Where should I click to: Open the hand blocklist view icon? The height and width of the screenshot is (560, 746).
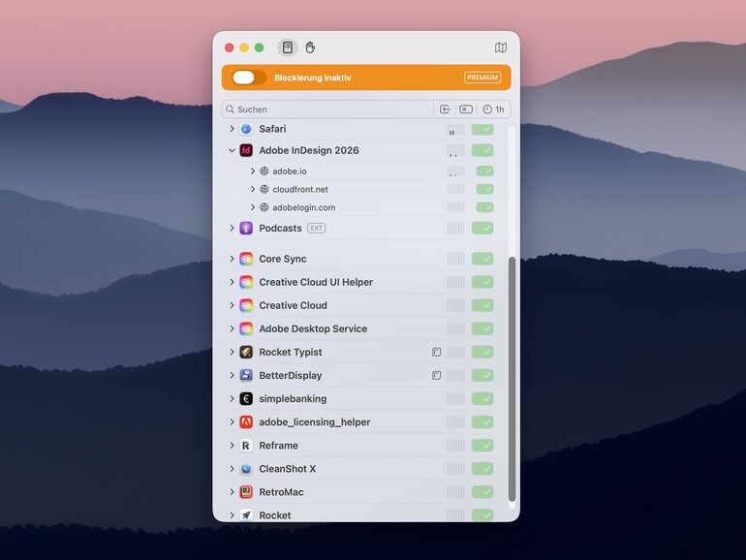(310, 47)
